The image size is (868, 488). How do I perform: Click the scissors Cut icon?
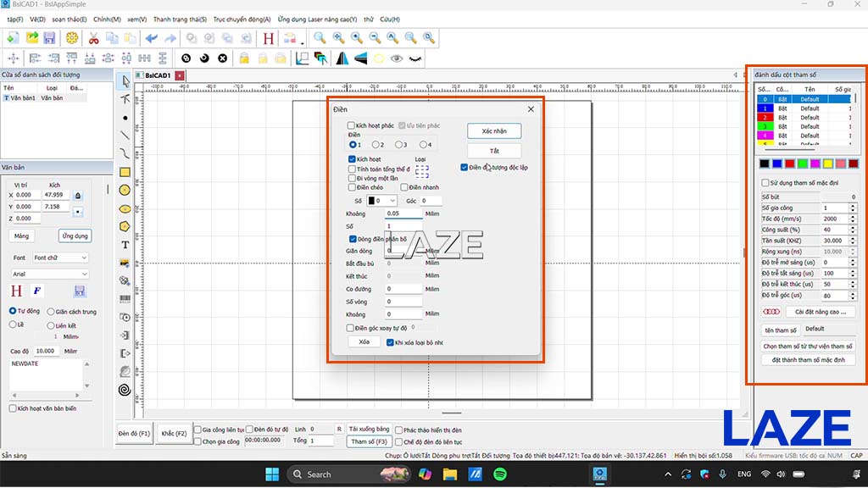click(x=93, y=37)
